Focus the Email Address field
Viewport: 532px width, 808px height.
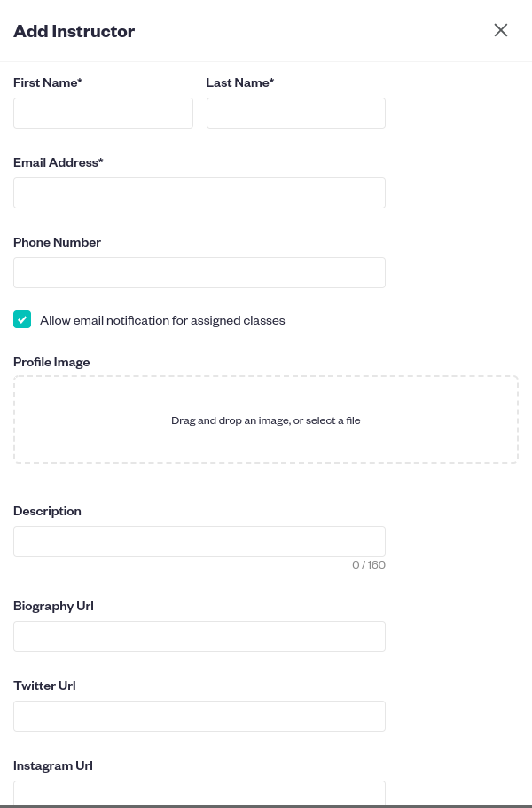[199, 192]
